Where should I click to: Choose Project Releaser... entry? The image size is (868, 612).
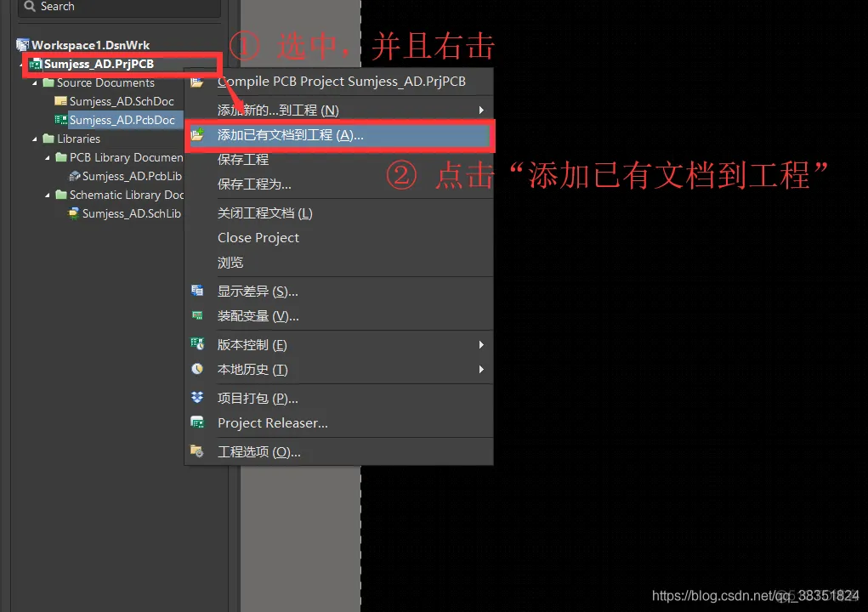point(339,422)
